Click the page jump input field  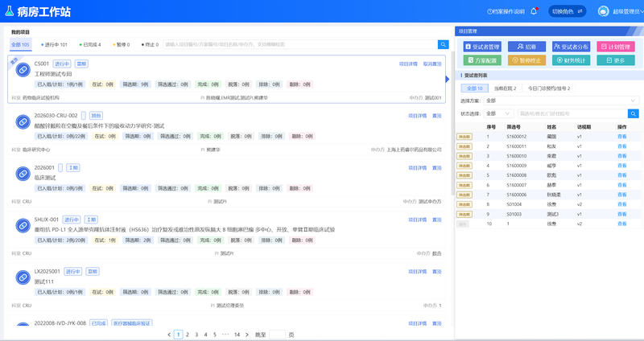(277, 335)
